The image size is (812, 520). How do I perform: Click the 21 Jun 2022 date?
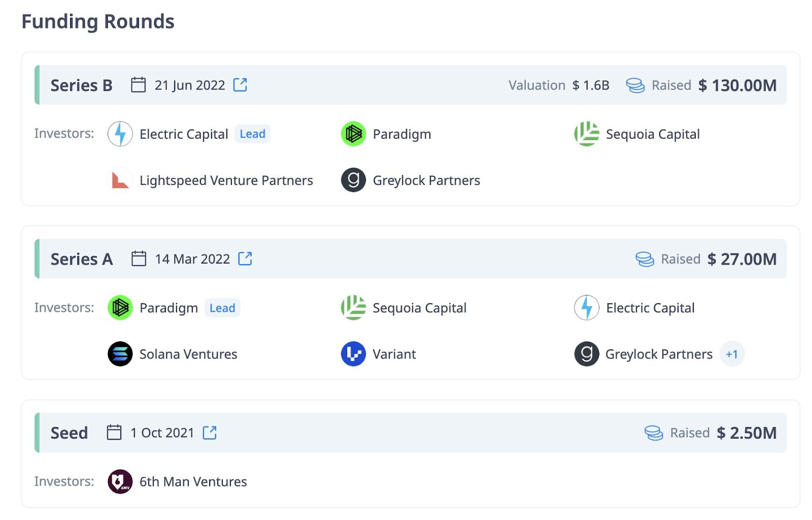coord(190,85)
